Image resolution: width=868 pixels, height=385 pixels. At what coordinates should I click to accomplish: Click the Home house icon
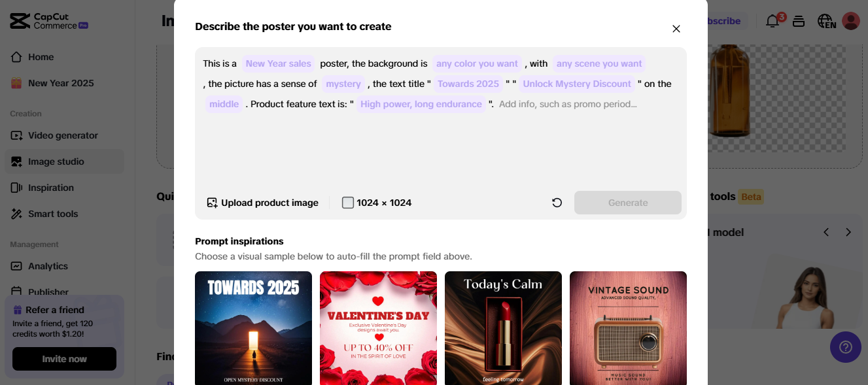pos(16,57)
